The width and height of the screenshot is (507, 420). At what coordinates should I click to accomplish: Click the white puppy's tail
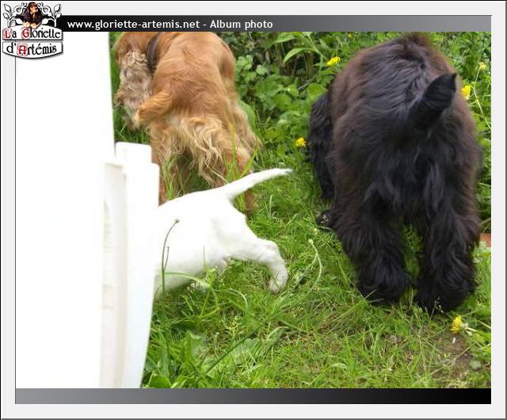click(x=257, y=181)
